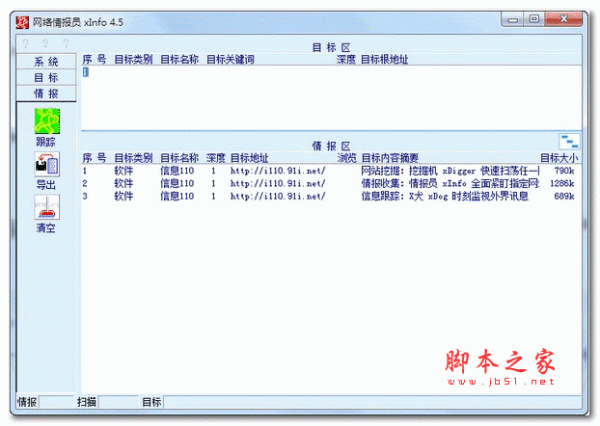Click the first question mark toolbar icon

click(26, 44)
